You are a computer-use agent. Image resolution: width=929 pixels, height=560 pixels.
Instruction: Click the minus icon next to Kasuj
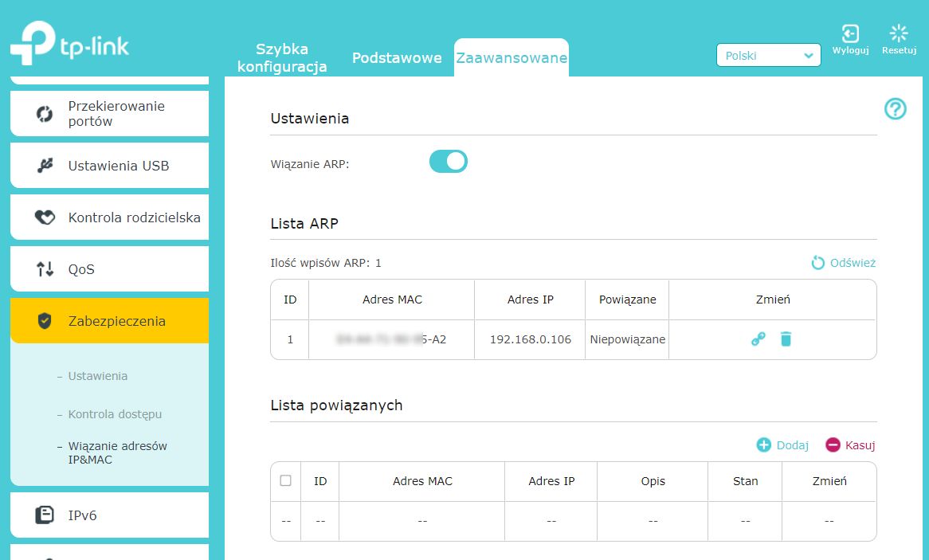pos(833,444)
